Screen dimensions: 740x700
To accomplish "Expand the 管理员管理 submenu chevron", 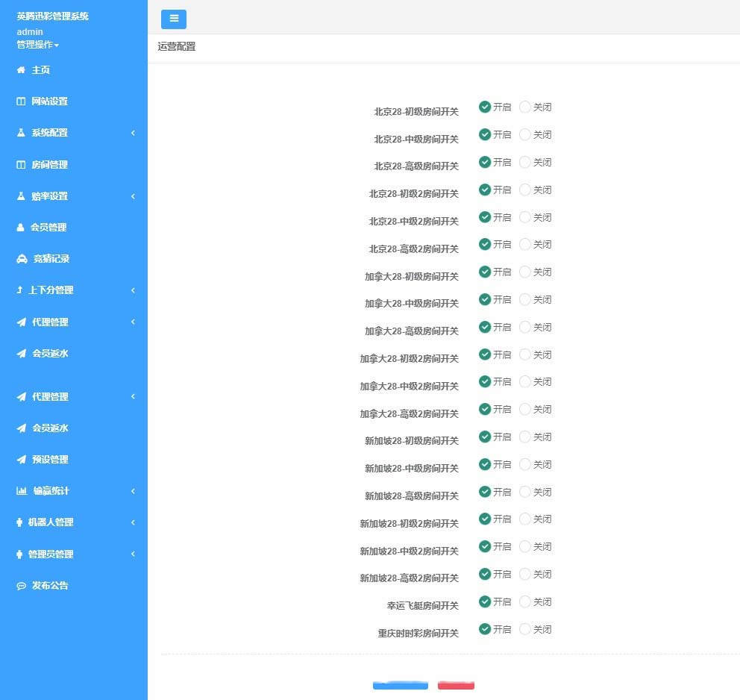I will [x=133, y=554].
